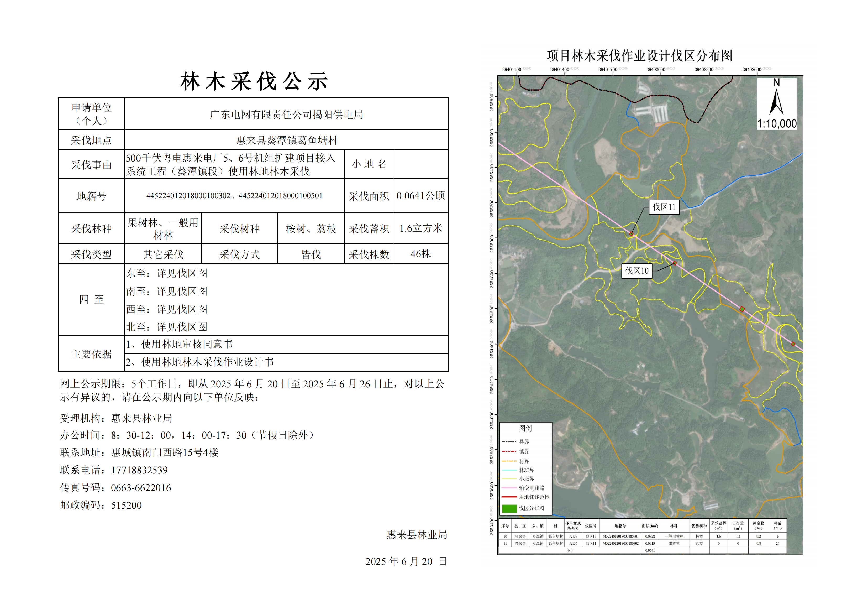Click the line 东至：详见伐区图
The height and width of the screenshot is (614, 868).
167,273
